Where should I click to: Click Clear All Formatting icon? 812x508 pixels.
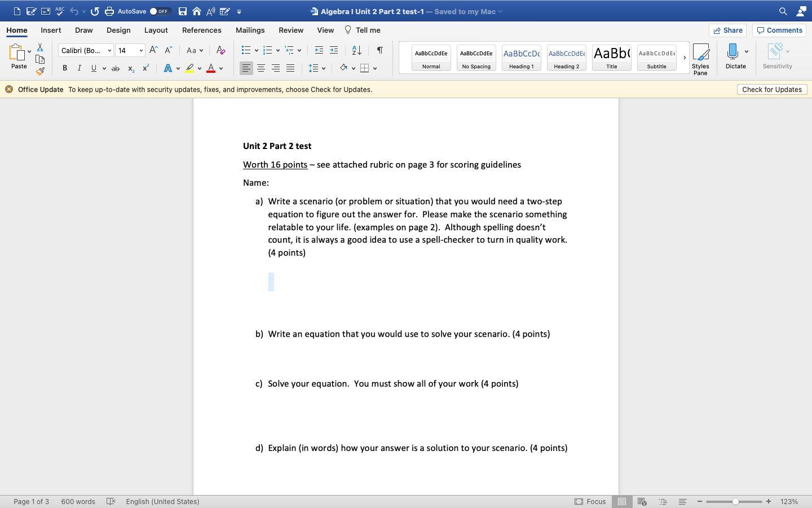[220, 50]
